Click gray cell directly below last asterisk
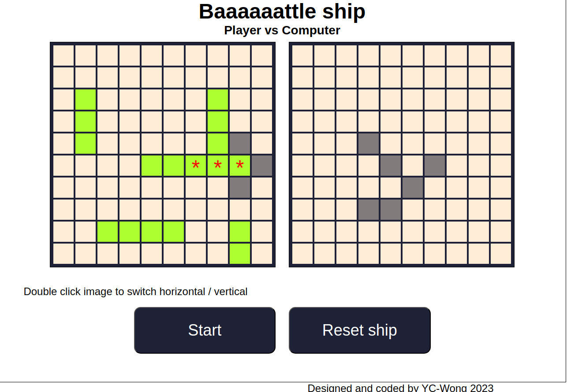 [x=240, y=188]
